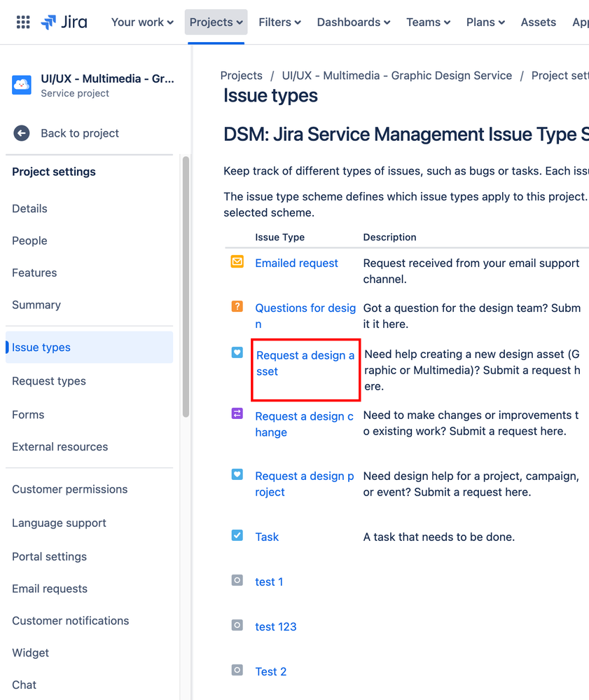589x700 pixels.
Task: Click the Request a design project link
Action: [305, 484]
